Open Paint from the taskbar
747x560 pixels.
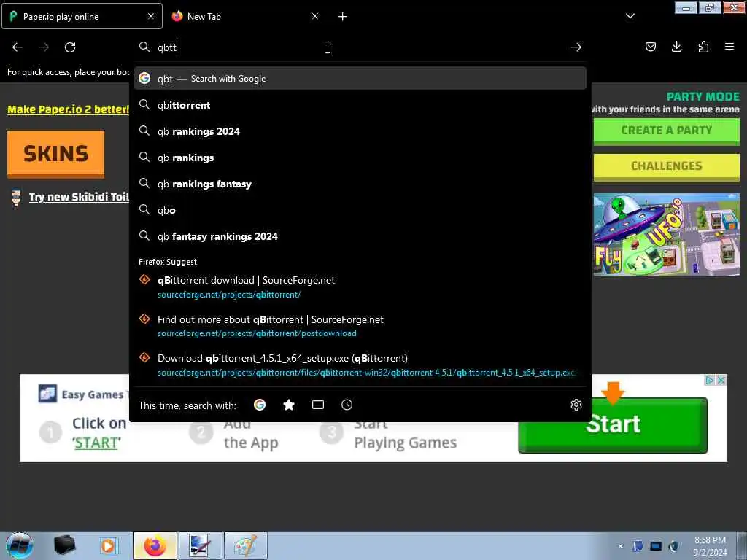coord(245,545)
